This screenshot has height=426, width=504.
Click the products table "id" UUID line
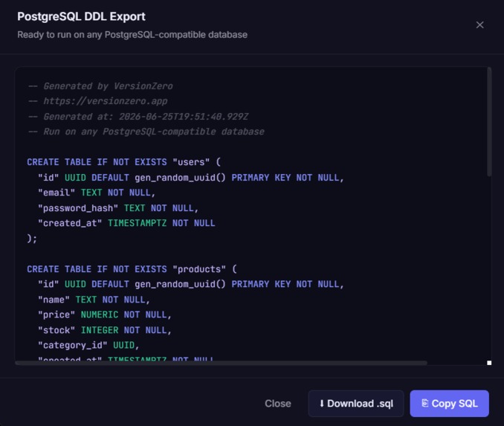(191, 284)
